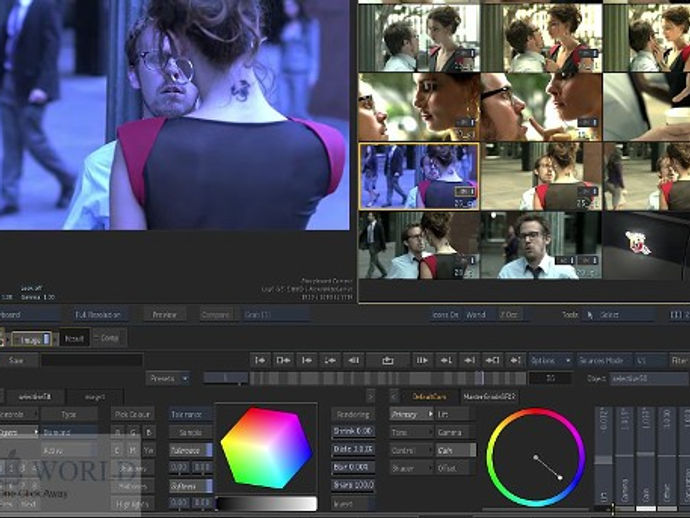
Task: Open the Sources Mode dropdown
Action: (604, 360)
